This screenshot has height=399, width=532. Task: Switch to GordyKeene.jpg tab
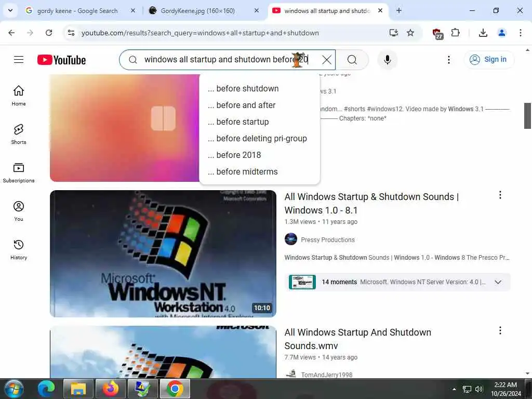197,11
